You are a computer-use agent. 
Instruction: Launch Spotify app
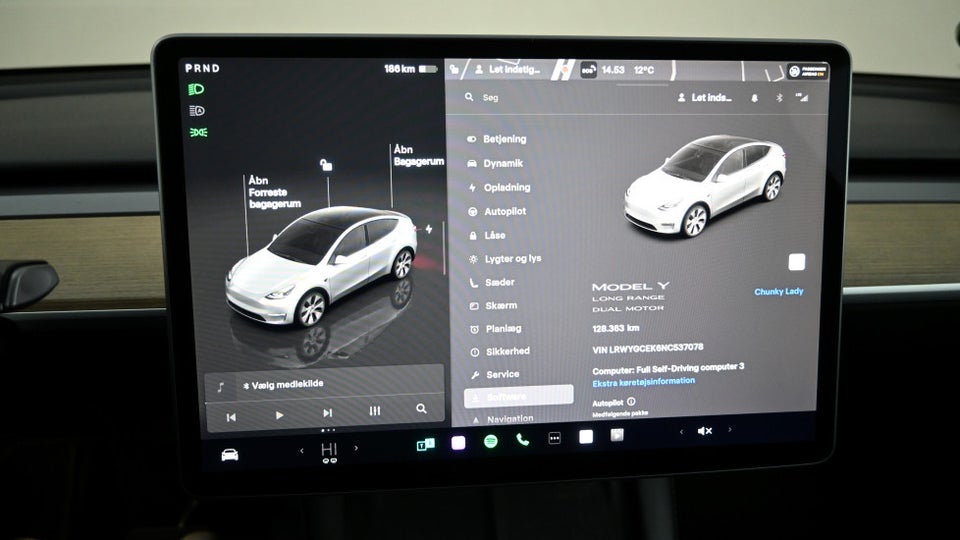point(490,441)
